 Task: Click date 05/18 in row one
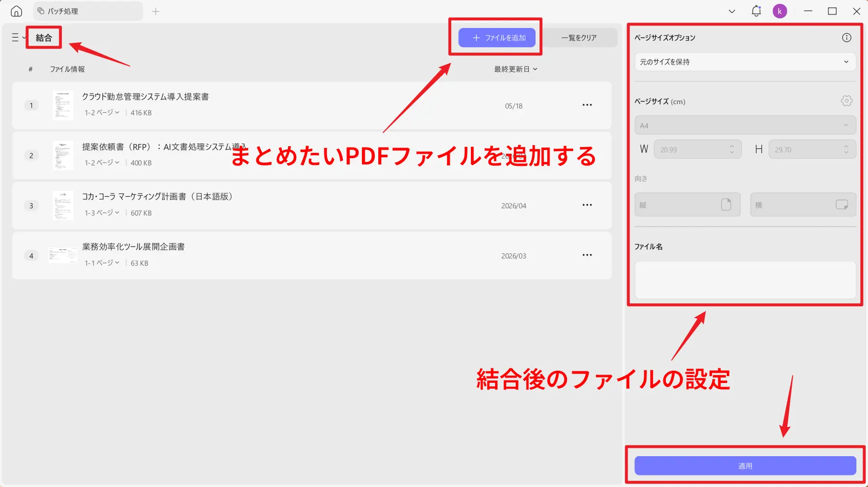coord(513,106)
